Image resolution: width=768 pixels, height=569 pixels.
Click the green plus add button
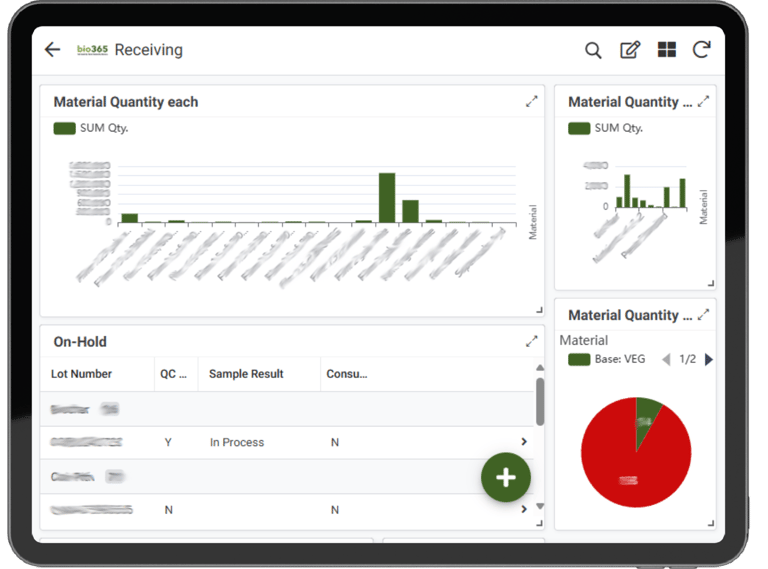[505, 477]
